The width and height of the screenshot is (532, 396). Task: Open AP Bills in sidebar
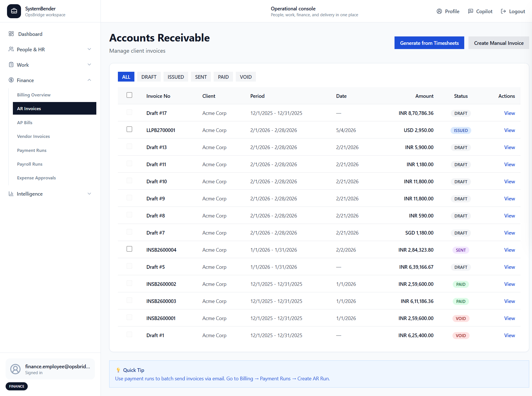pos(55,122)
